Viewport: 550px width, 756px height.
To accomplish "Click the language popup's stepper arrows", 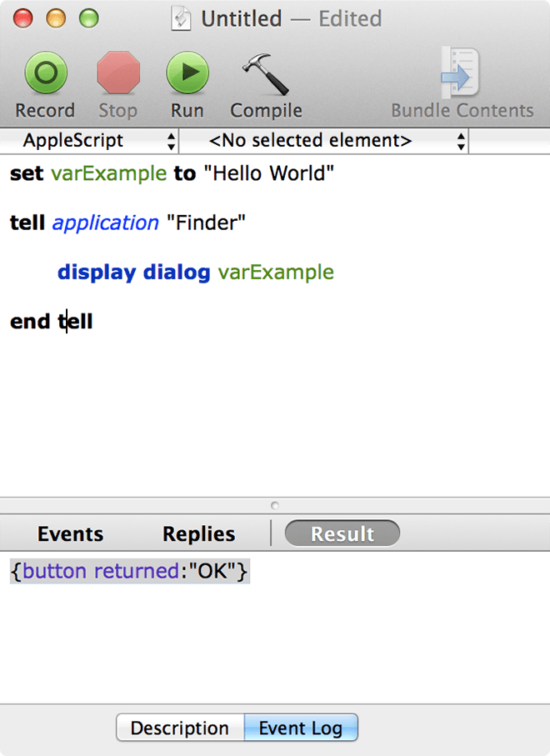I will (171, 140).
